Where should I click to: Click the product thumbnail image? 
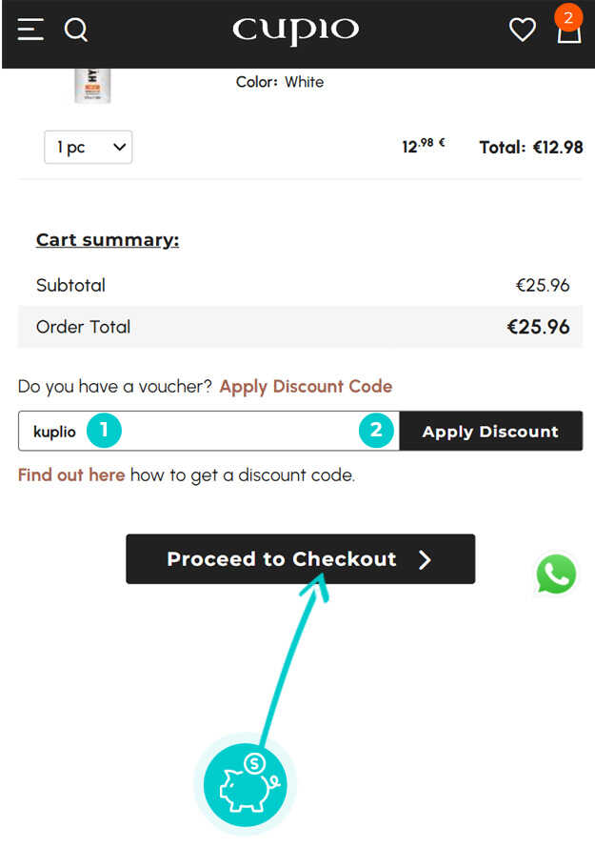[91, 86]
